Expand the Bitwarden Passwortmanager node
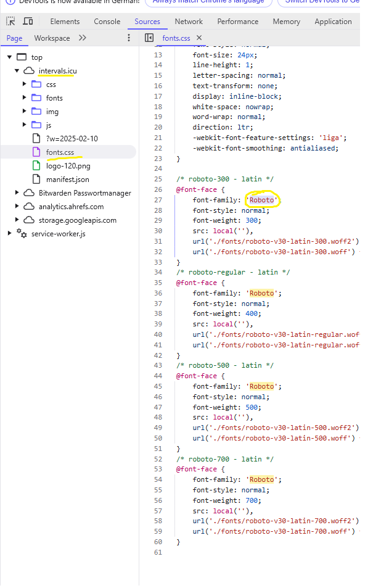The image size is (389, 588). [x=17, y=193]
